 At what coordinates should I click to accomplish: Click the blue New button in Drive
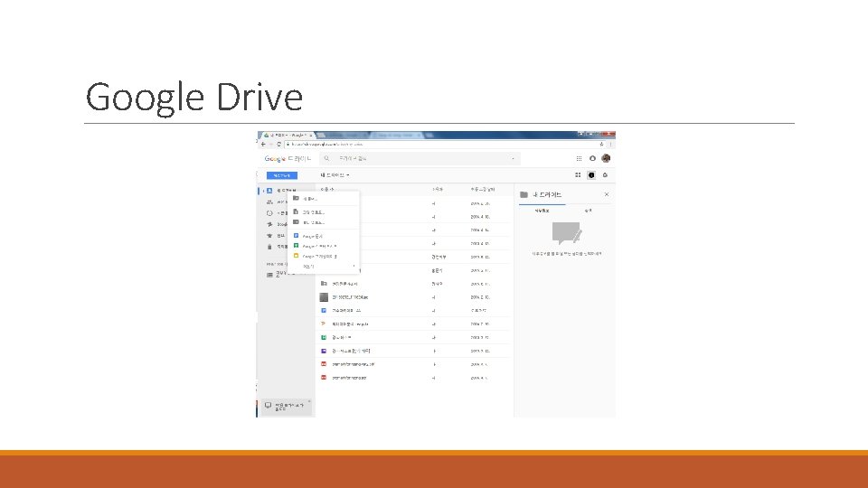[282, 175]
